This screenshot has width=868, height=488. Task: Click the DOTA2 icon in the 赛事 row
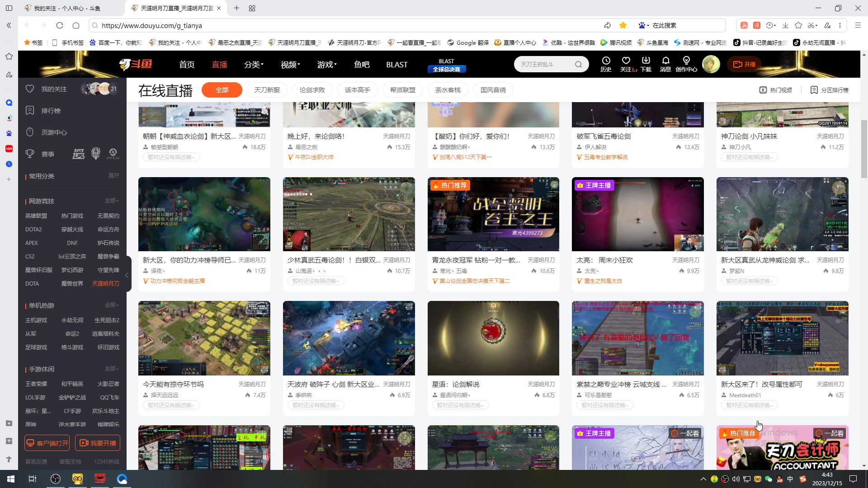[x=113, y=154]
